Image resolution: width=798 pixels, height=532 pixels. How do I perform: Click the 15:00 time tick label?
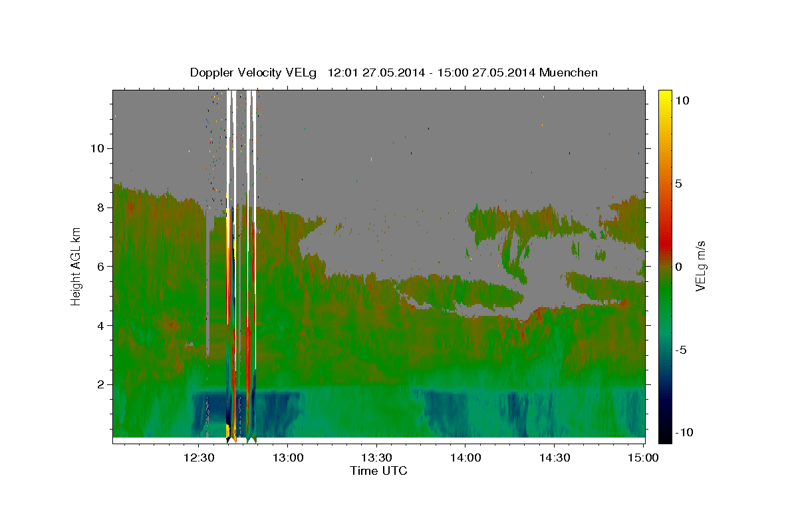click(642, 458)
